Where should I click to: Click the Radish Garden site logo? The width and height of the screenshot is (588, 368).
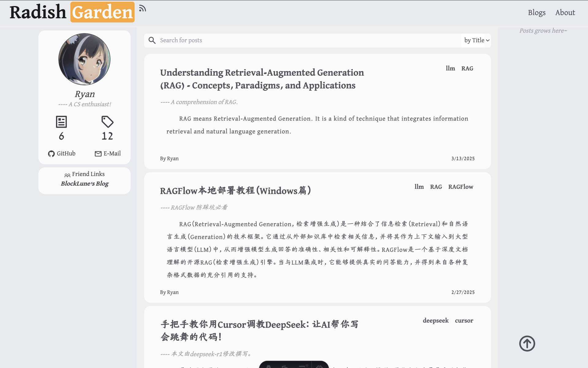72,12
